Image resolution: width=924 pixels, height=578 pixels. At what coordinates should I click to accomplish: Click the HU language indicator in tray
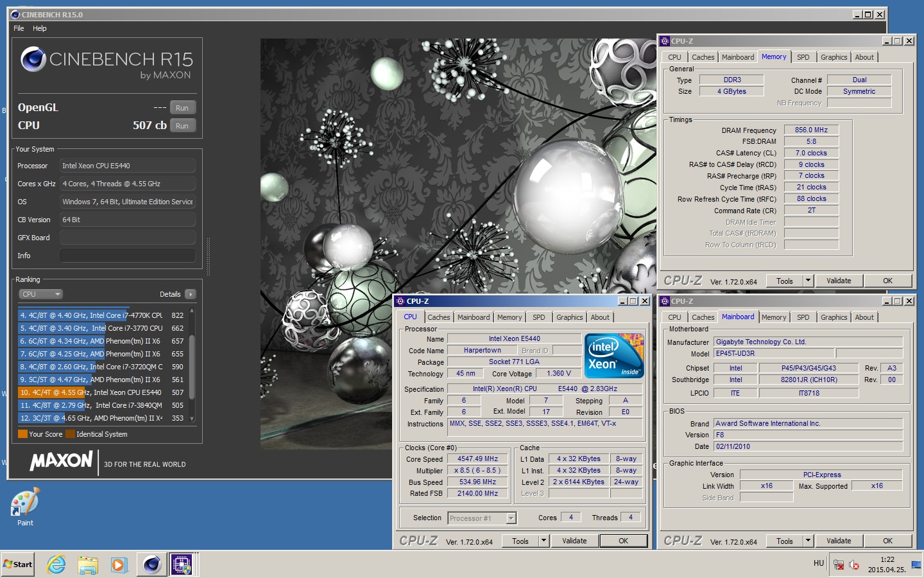click(819, 563)
